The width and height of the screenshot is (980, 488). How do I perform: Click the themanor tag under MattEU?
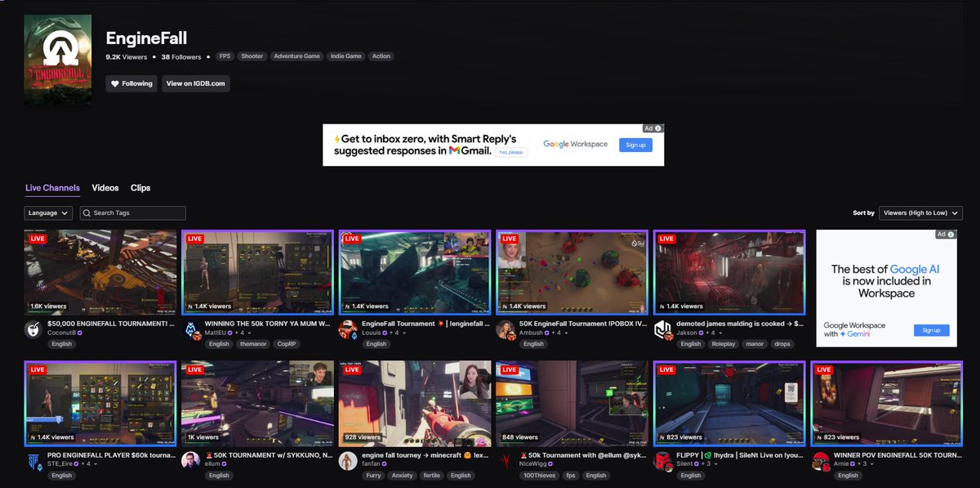pyautogui.click(x=252, y=344)
